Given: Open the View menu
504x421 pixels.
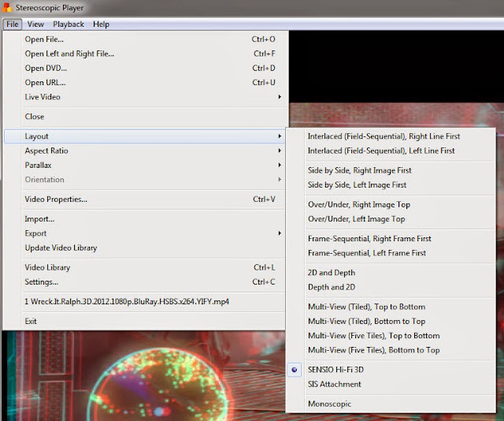Looking at the screenshot, I should click(x=35, y=24).
